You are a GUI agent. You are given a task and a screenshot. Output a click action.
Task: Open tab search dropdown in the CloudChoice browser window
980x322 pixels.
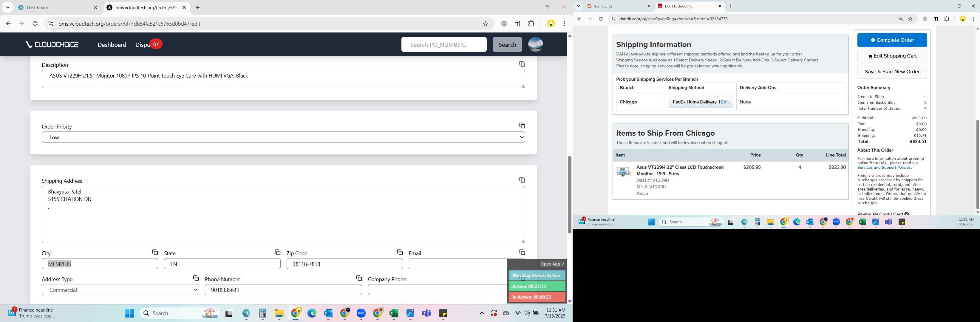8,7
